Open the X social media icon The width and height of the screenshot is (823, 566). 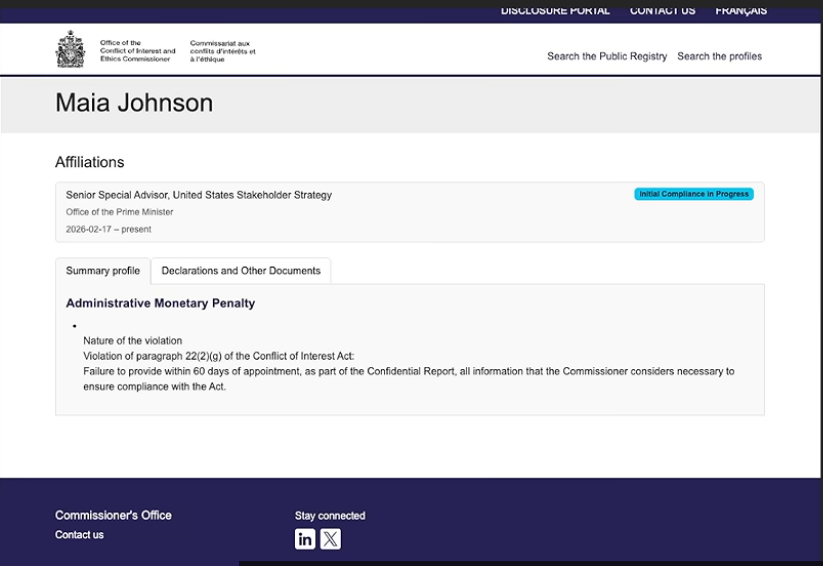[331, 539]
